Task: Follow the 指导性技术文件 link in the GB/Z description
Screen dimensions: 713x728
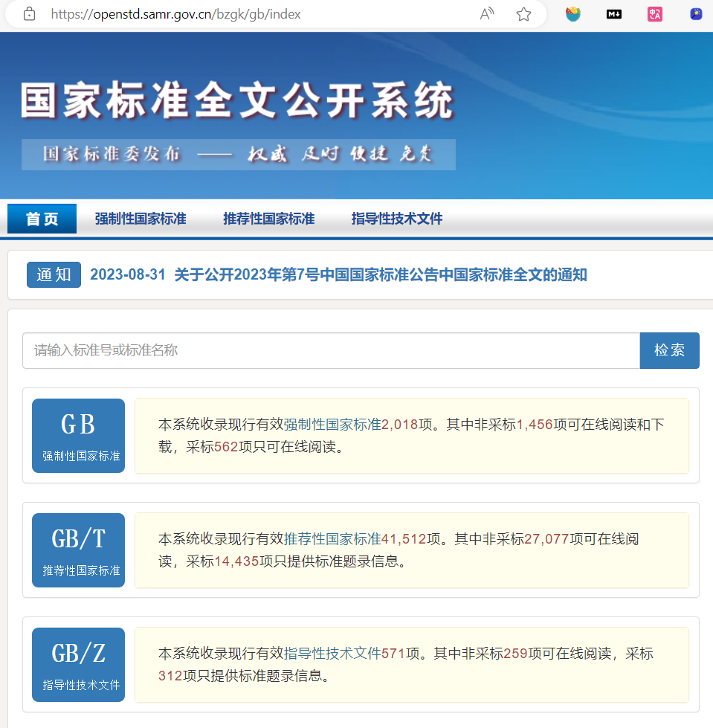Action: tap(332, 654)
